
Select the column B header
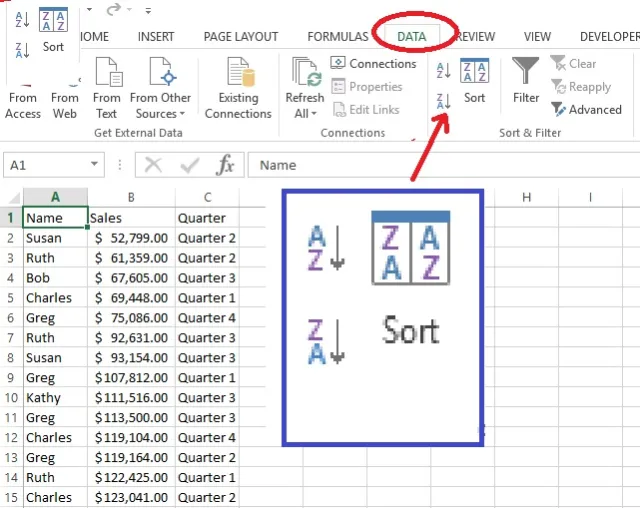131,197
